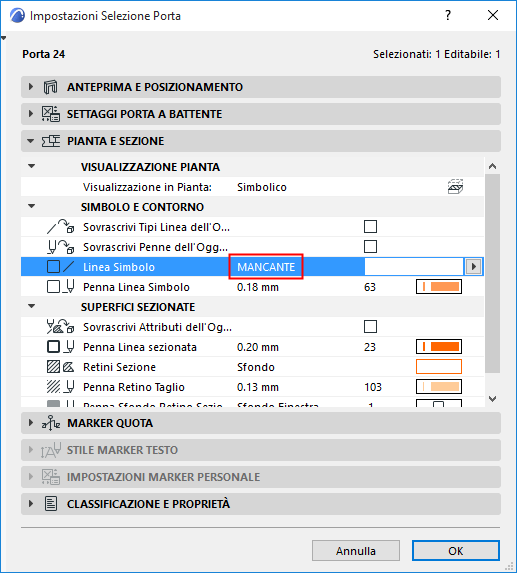
Task: Collapse the Pianta e Sezione panel
Action: tap(31, 141)
